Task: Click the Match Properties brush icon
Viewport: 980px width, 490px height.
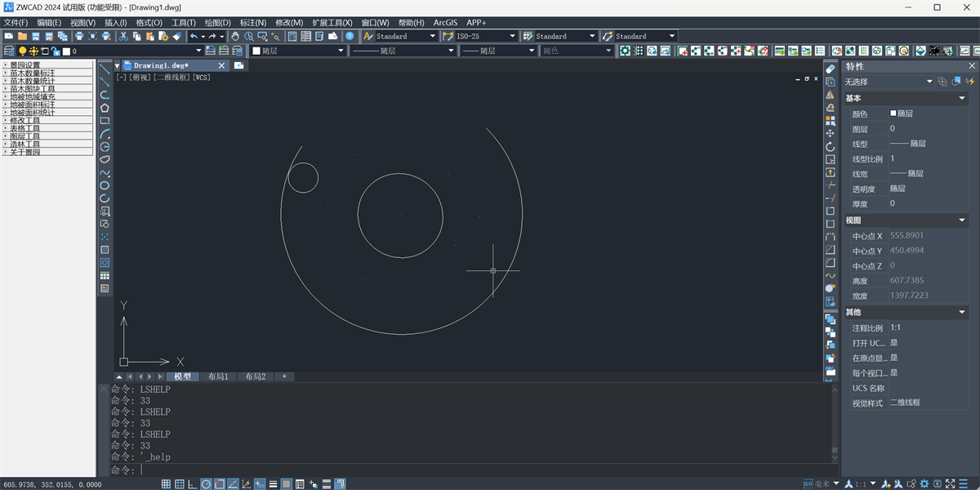Action: [177, 36]
